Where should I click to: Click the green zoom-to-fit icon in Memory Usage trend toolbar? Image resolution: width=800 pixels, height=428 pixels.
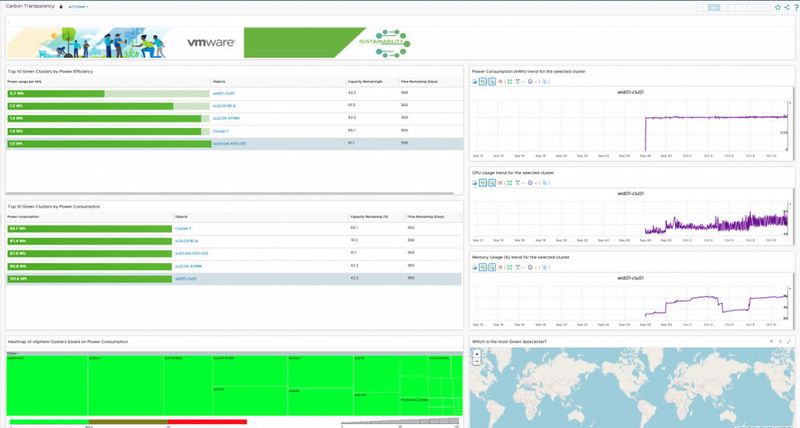click(x=509, y=267)
